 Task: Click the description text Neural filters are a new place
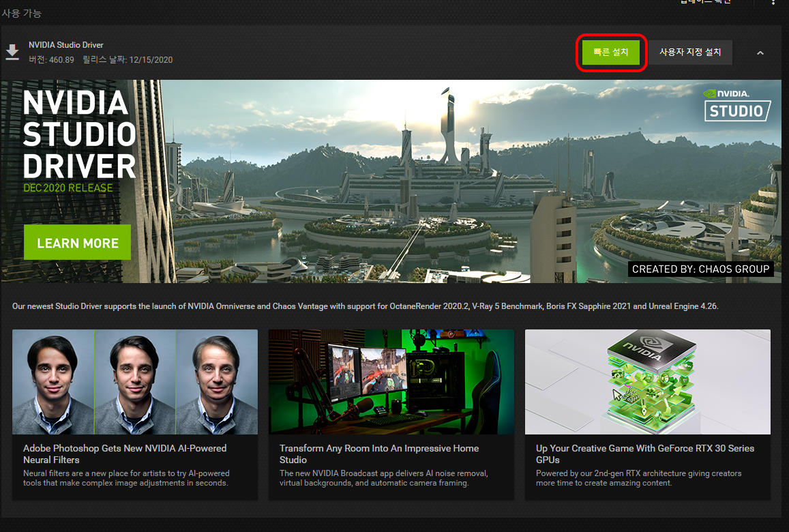click(125, 478)
